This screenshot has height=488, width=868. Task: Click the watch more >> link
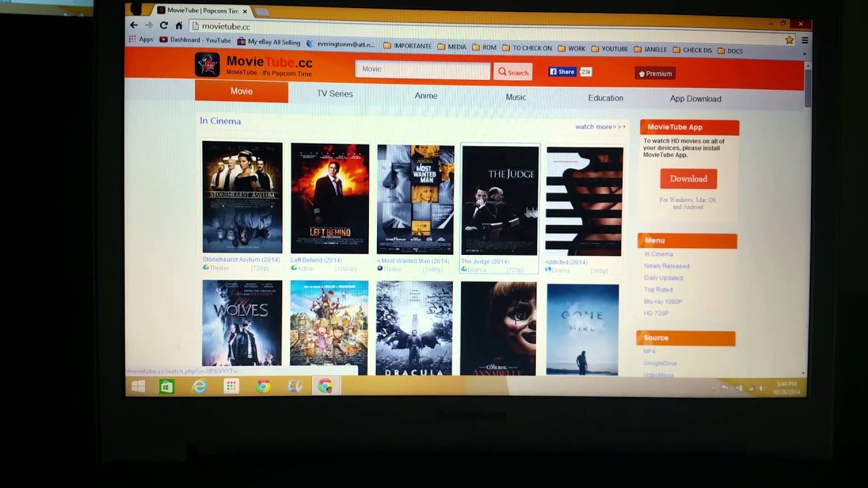(x=599, y=127)
